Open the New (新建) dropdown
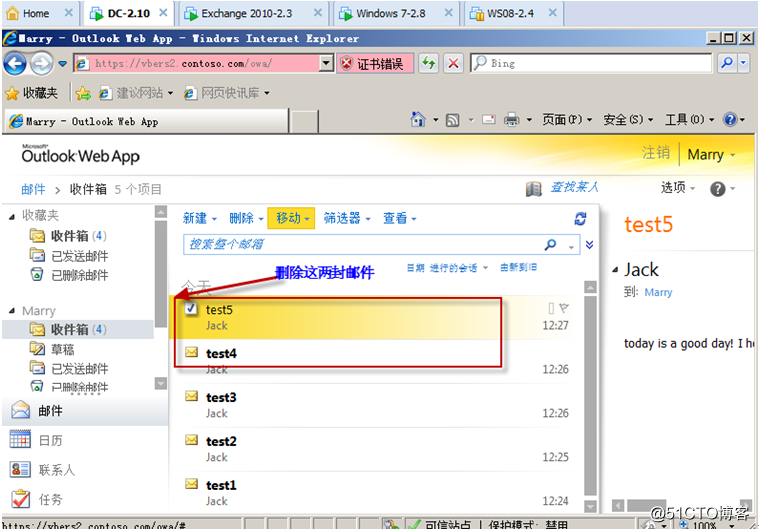The height and width of the screenshot is (532, 759). 199,218
